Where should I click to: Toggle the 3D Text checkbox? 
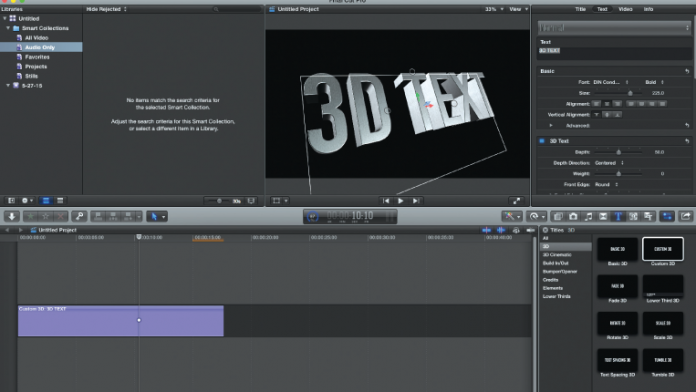542,141
